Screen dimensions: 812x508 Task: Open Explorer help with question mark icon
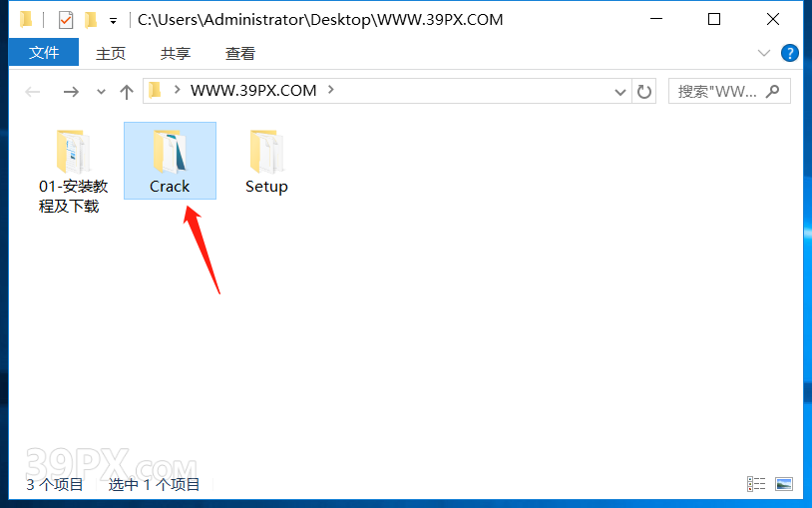click(x=790, y=53)
